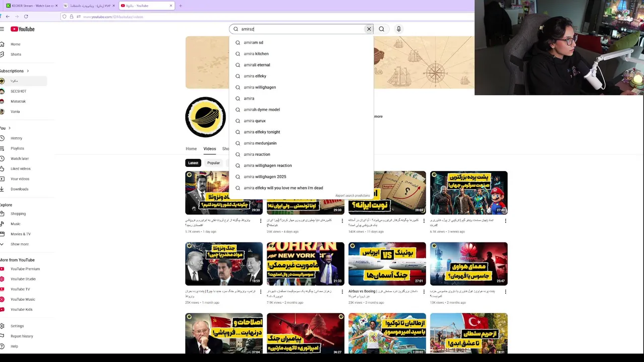Open the SECSHOT subscription
Screen dimensions: 644x362
18,91
